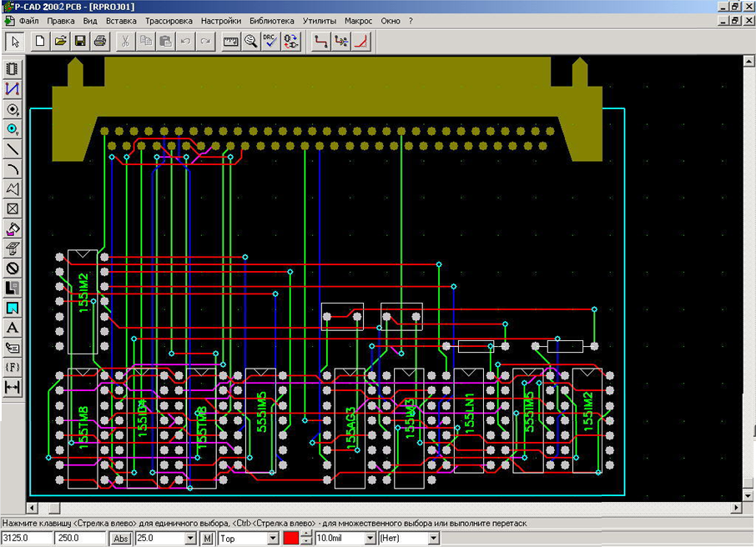This screenshot has height=547, width=756.
Task: Activate the ruler Measure tool
Action: 231,42
